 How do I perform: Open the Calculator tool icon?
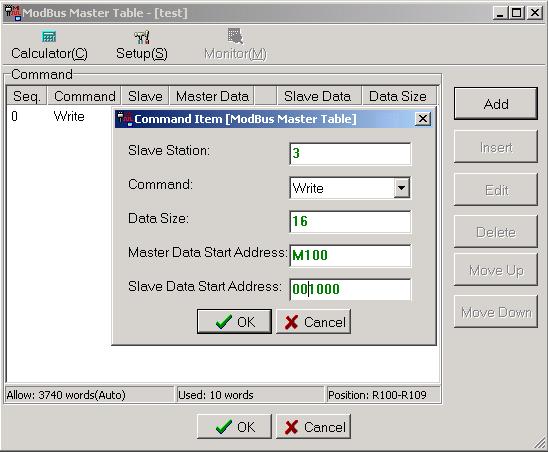point(49,36)
